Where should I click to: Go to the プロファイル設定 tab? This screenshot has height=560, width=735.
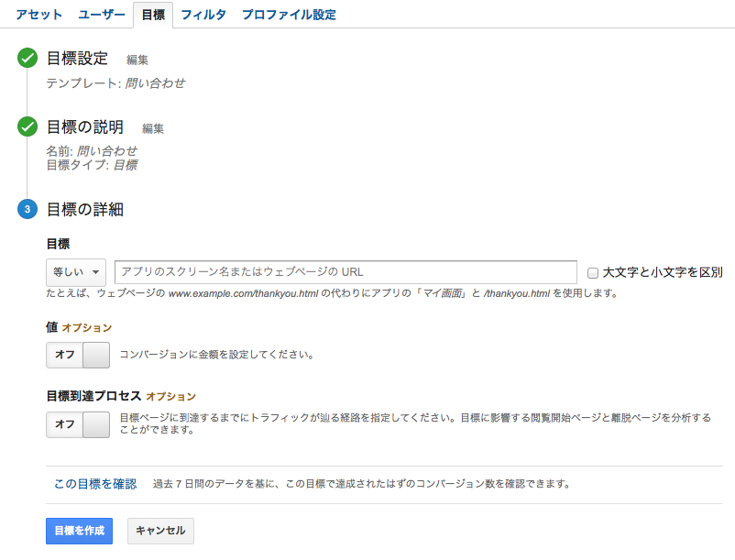coord(289,15)
